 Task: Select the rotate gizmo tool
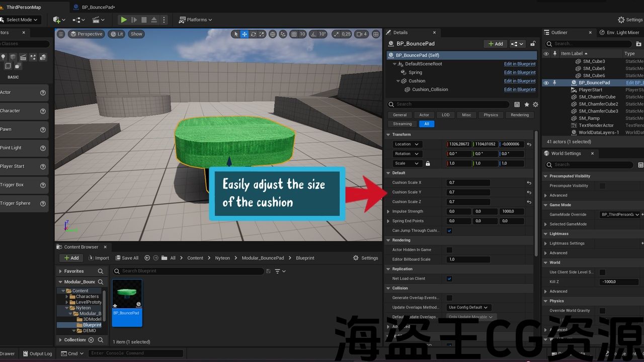tap(253, 34)
